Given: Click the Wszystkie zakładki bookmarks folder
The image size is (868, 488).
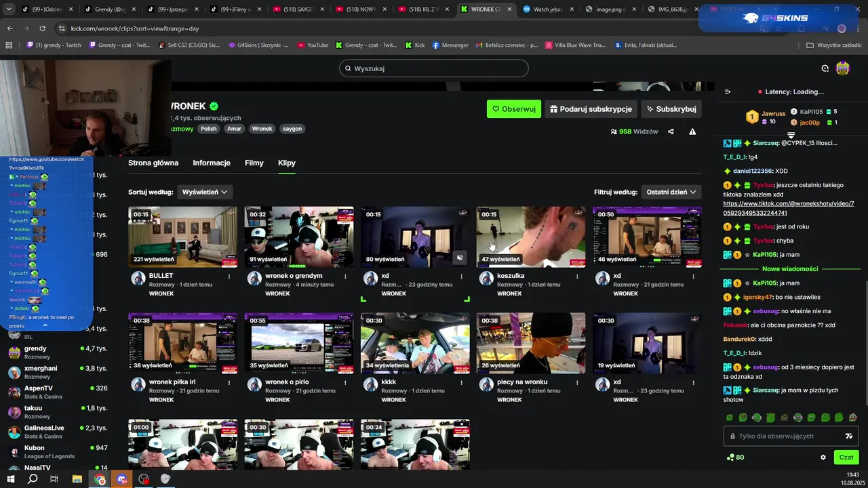Looking at the screenshot, I should coord(833,45).
